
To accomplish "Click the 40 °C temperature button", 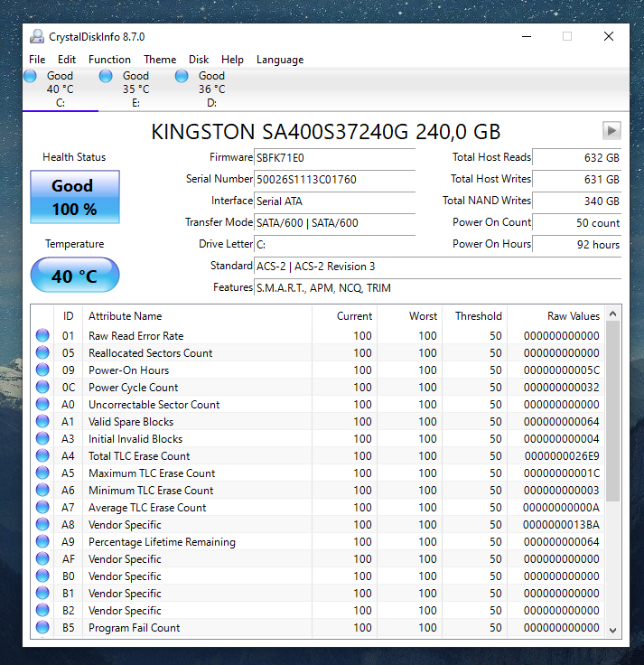I will (x=75, y=275).
